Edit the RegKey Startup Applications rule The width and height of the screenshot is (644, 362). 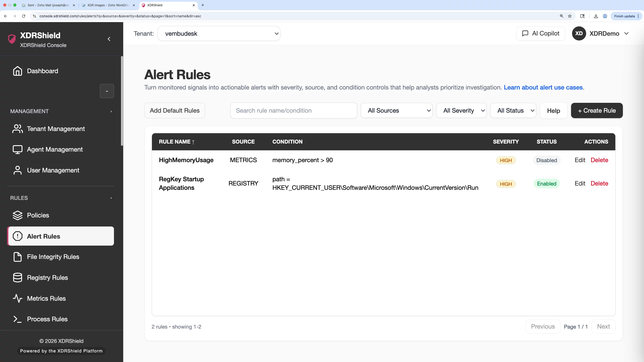(x=580, y=184)
